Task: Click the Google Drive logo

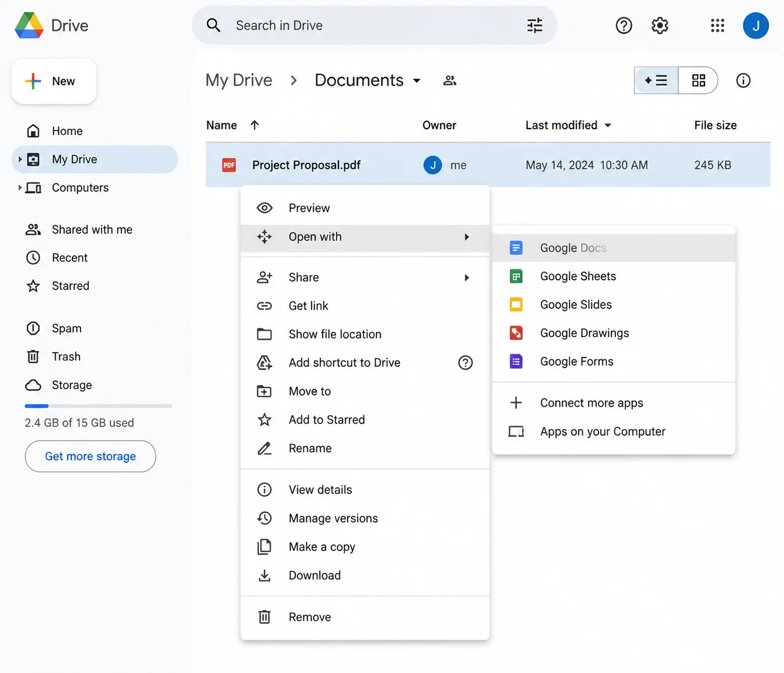Action: (x=29, y=25)
